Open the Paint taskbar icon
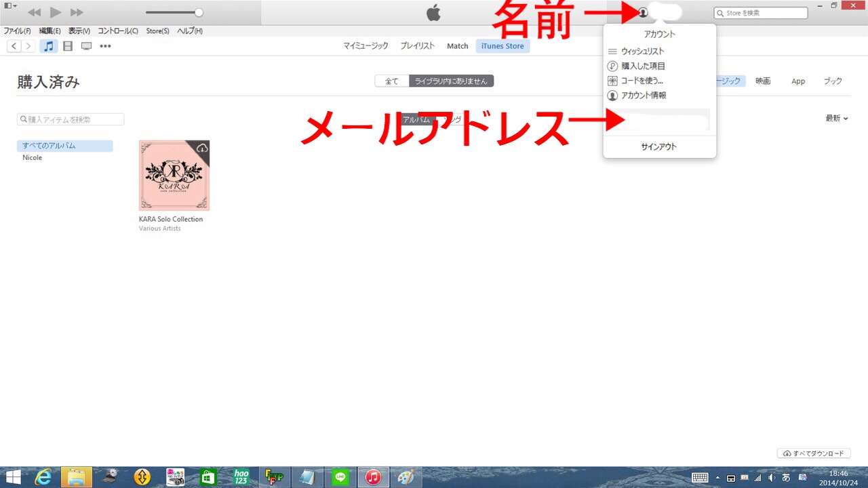Screen dimensions: 868x488 406,477
